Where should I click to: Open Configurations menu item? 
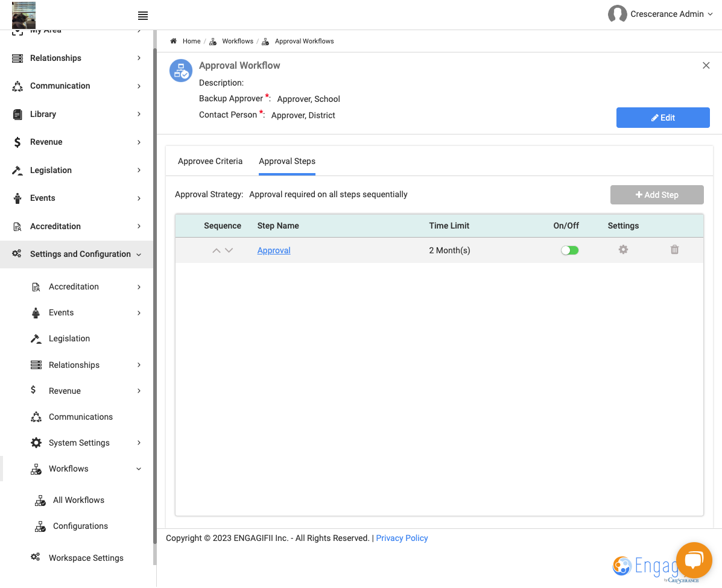click(80, 526)
